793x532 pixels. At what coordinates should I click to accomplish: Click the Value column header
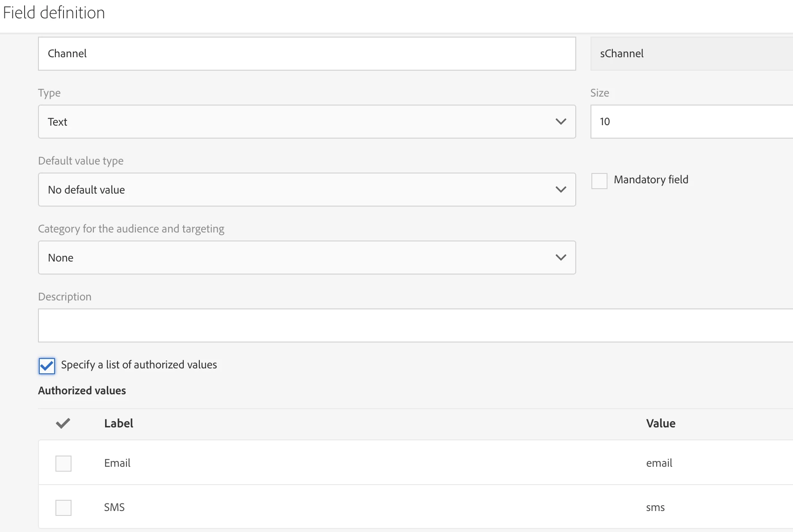point(660,423)
